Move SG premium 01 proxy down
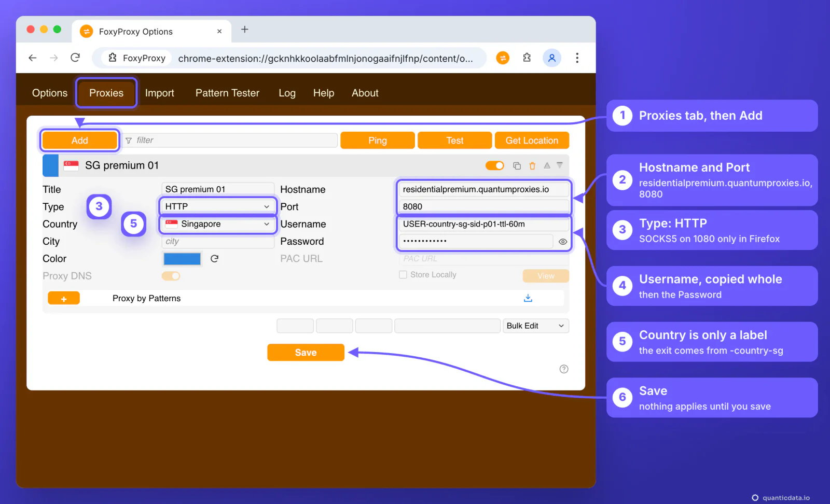This screenshot has width=830, height=504. pyautogui.click(x=560, y=165)
